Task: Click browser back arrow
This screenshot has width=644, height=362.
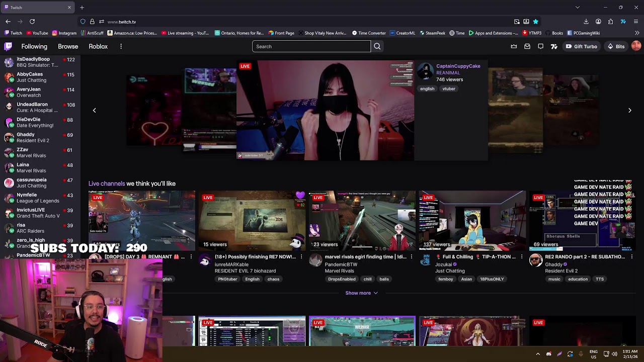Action: 8,22
